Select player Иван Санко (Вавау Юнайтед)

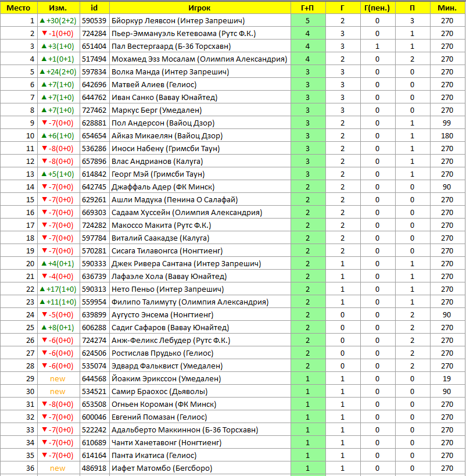164,97
